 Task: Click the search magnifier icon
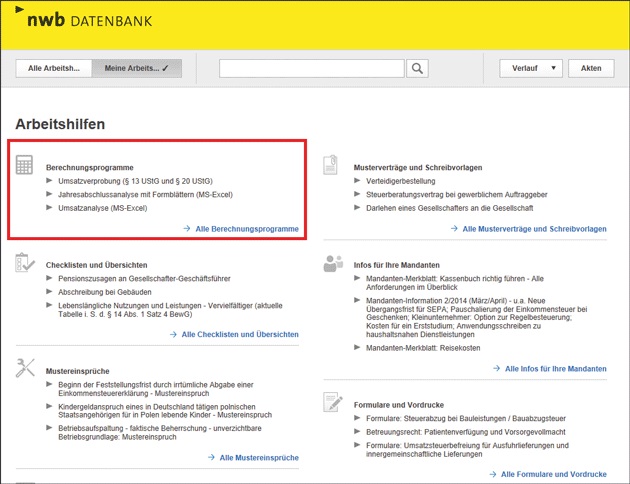417,68
